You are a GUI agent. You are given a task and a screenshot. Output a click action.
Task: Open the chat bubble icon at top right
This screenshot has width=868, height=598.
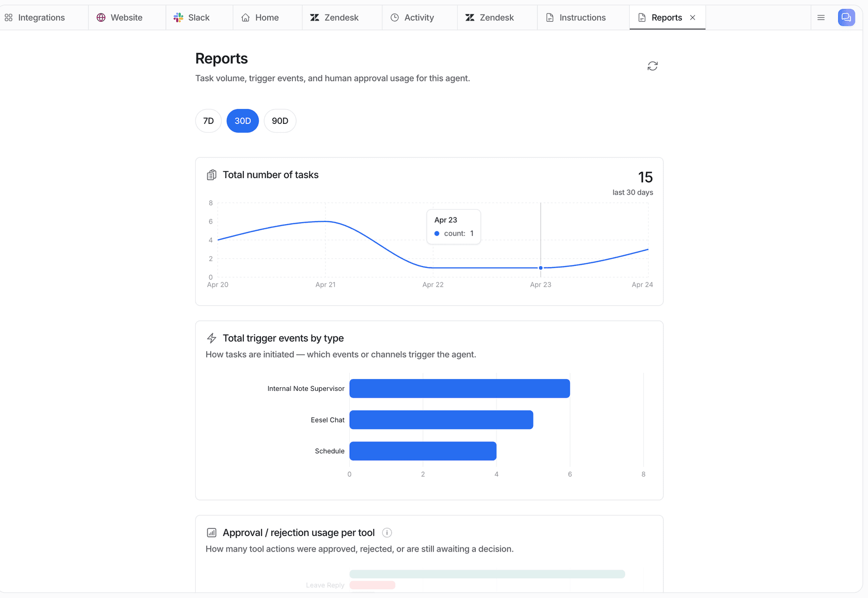846,18
